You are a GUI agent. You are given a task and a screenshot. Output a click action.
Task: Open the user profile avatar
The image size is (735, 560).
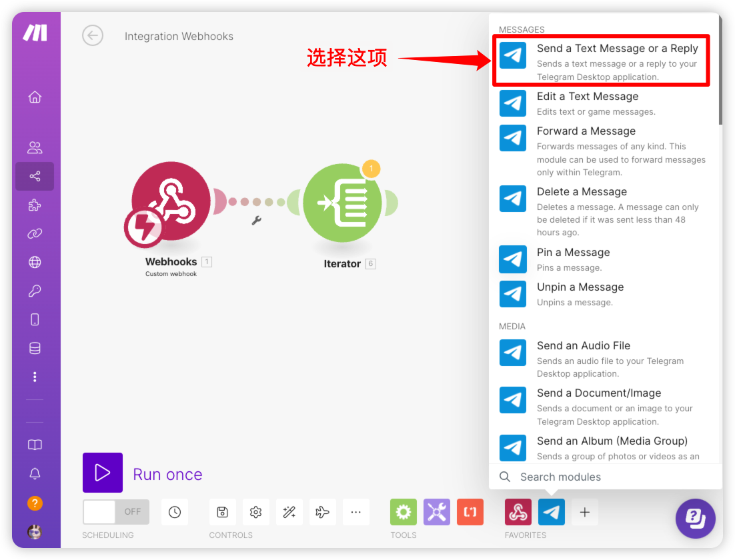point(35,532)
